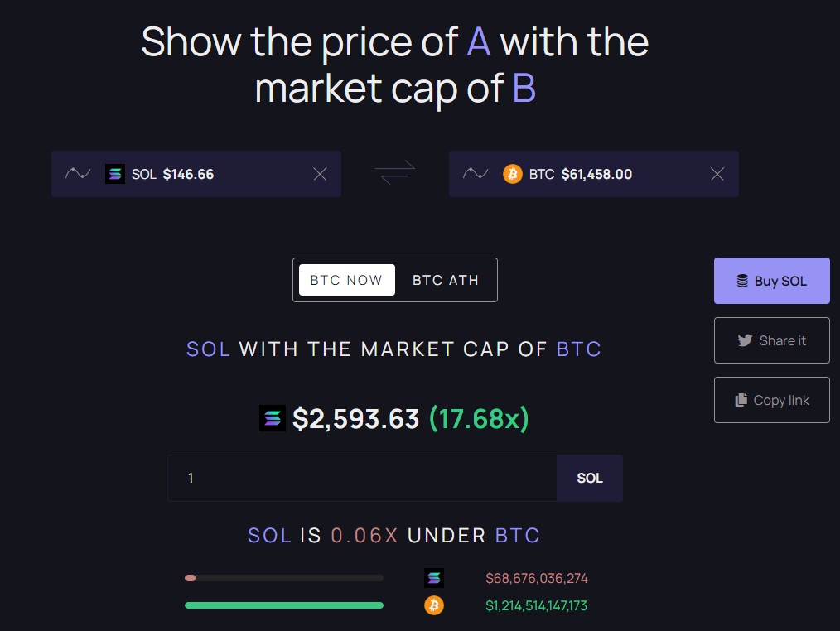Copy link to this comparison
Screen dimensions: 840x631
coord(771,400)
